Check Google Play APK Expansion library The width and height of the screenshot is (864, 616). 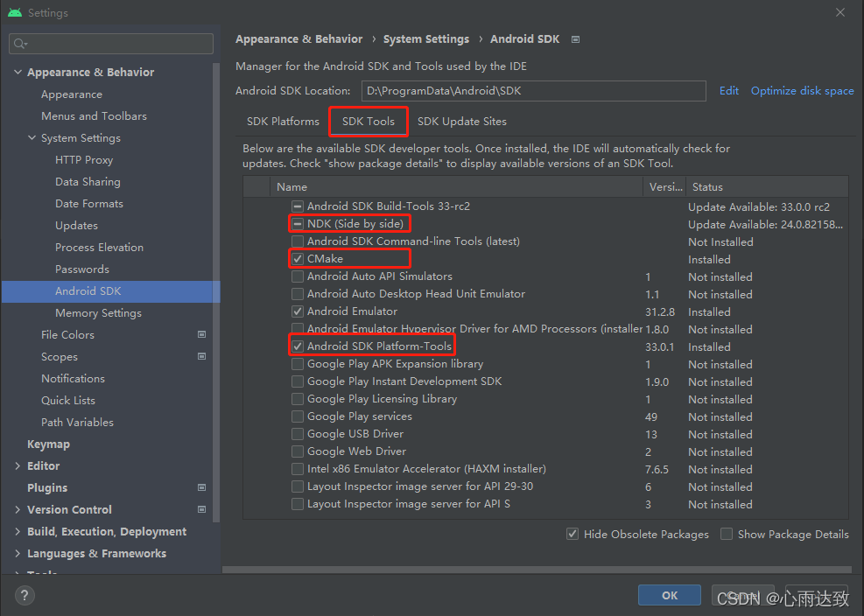pyautogui.click(x=298, y=364)
